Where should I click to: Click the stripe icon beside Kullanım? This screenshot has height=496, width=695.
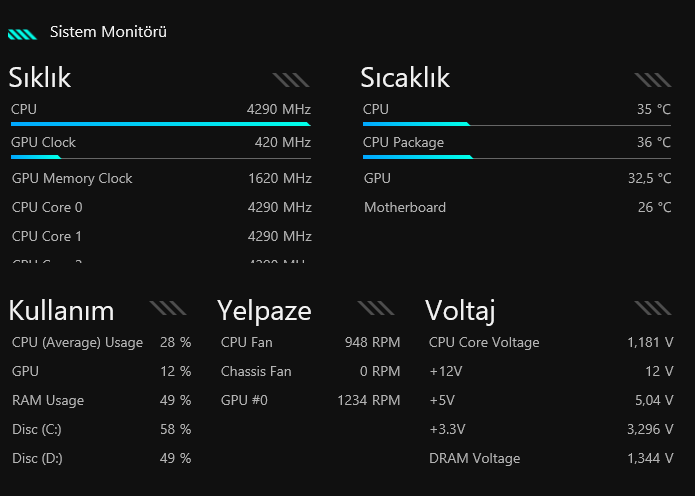coord(167,308)
